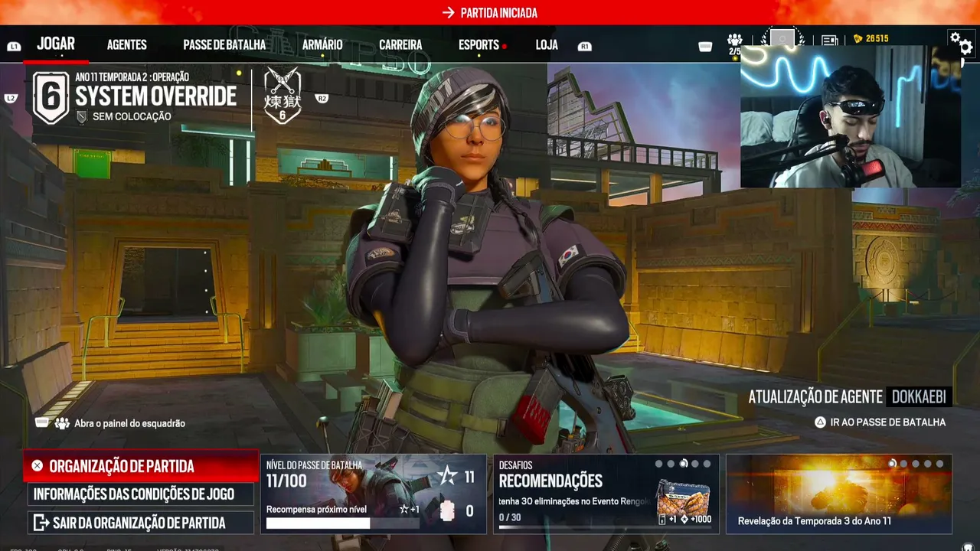This screenshot has height=551, width=980.
Task: Click the cancel X matchmaking icon
Action: 38,466
